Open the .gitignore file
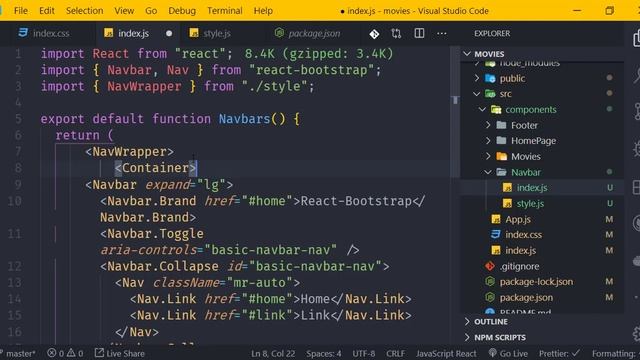 pyautogui.click(x=519, y=266)
